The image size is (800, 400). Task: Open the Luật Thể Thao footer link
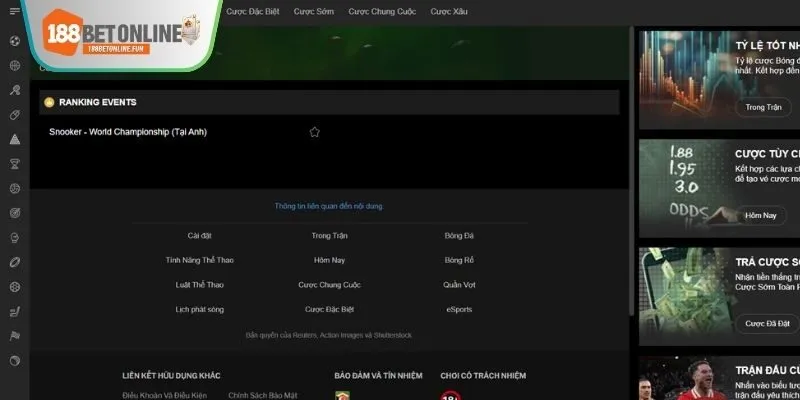coord(200,285)
